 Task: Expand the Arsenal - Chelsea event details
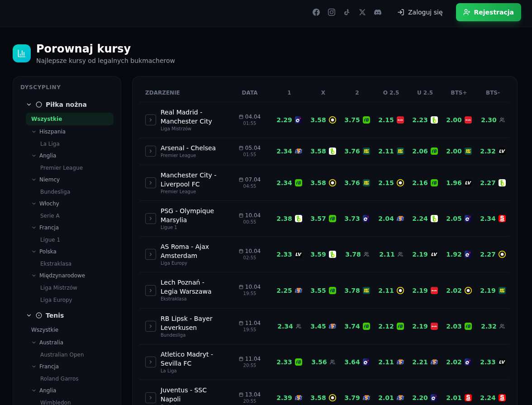pos(151,151)
